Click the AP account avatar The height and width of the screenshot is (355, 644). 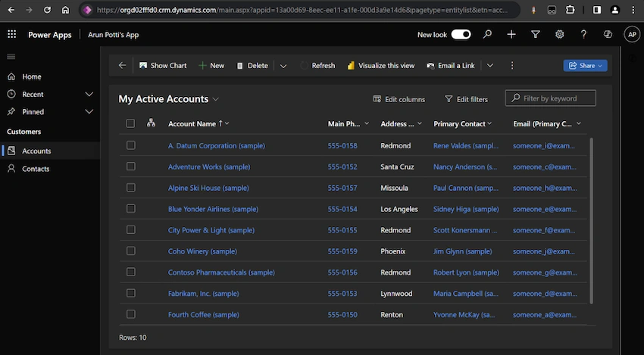[x=632, y=35]
